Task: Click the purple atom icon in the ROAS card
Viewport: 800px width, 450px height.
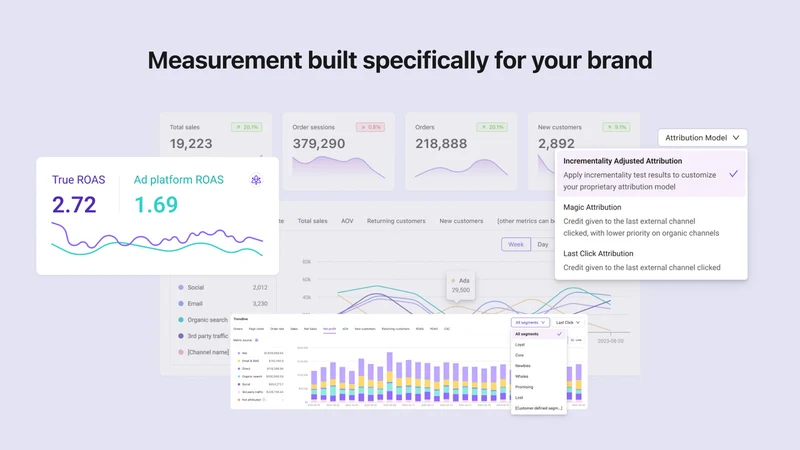Action: tap(256, 180)
